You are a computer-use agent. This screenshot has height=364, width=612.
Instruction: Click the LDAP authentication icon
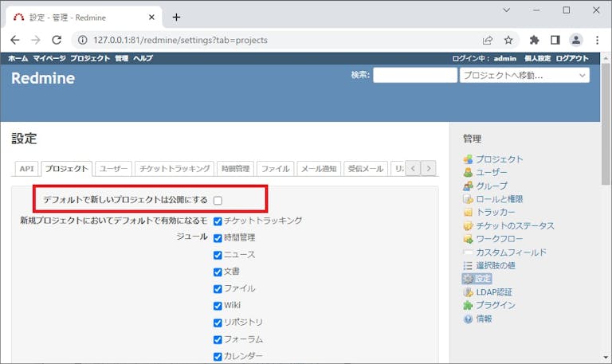(x=468, y=292)
